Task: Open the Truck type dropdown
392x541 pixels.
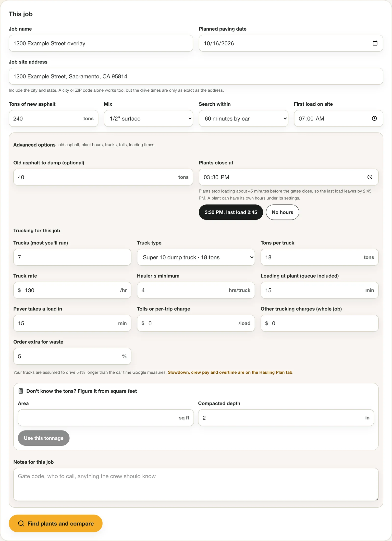Action: click(x=196, y=257)
